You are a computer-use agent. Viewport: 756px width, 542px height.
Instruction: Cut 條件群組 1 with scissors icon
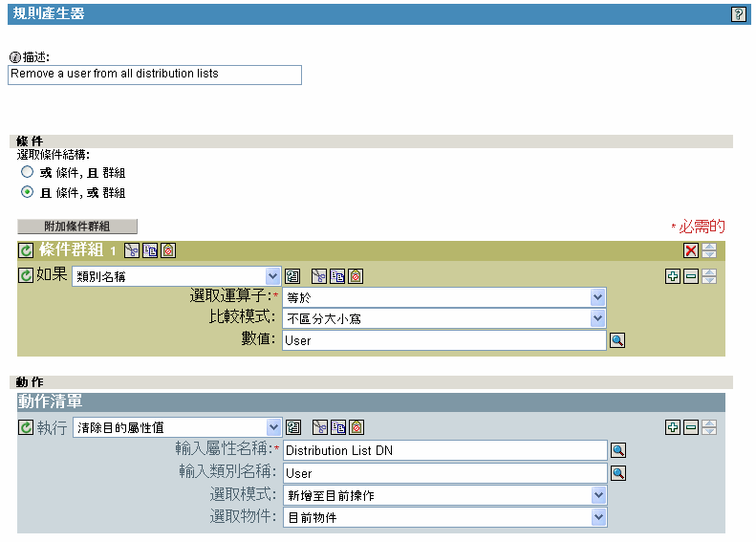pyautogui.click(x=132, y=250)
